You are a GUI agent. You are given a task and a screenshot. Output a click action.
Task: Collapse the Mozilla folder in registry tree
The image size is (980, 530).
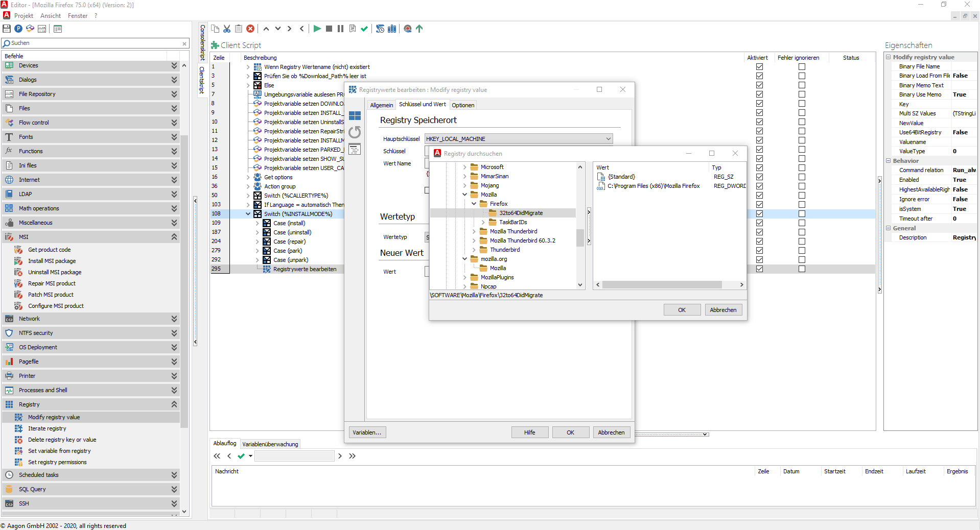(x=464, y=195)
